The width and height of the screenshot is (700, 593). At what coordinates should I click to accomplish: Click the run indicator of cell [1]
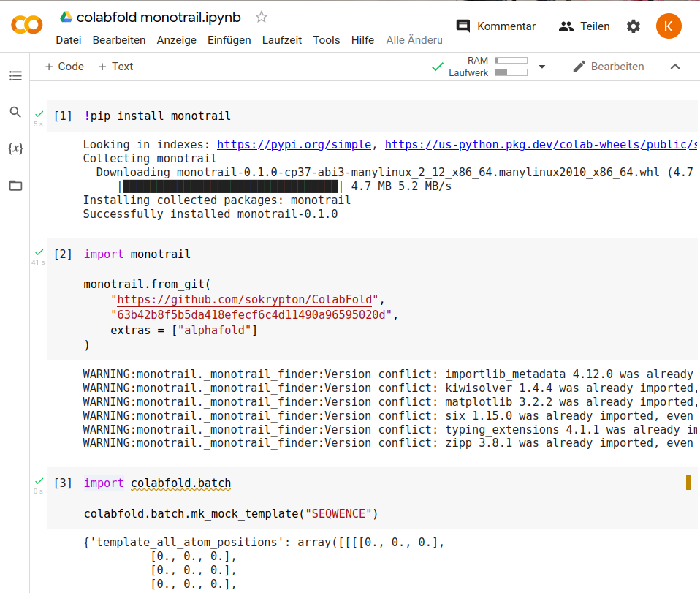(x=39, y=114)
